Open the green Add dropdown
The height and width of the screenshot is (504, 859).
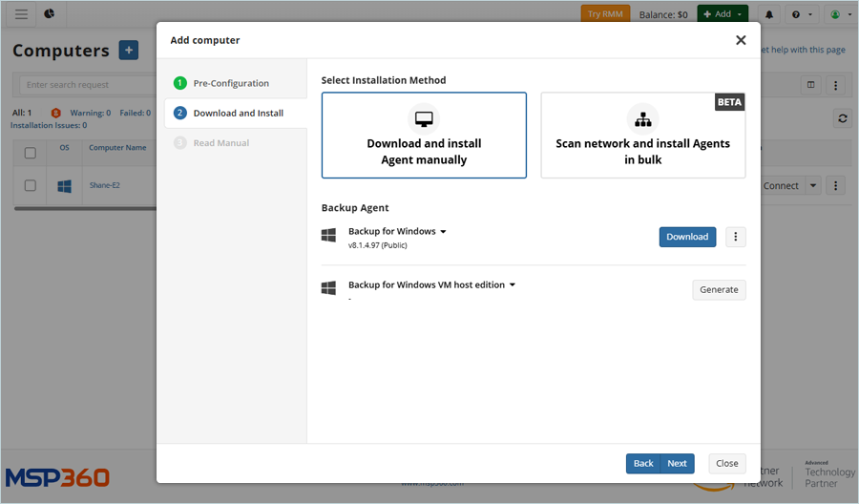tap(723, 14)
